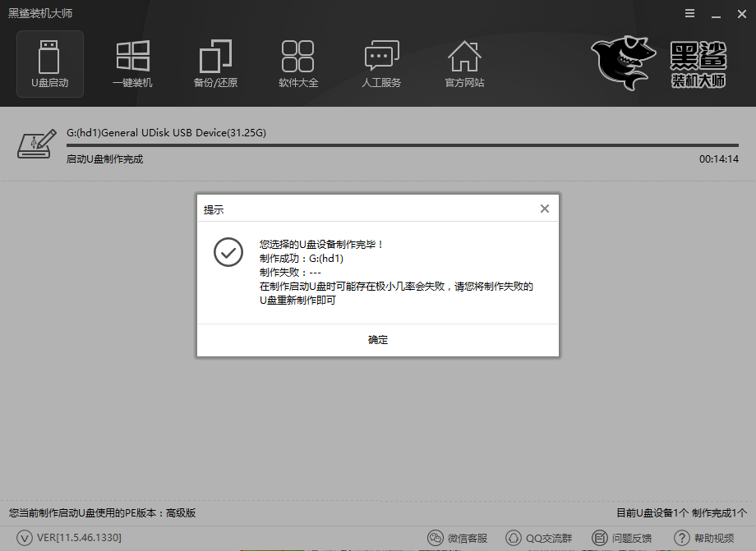Click the black shark logo
This screenshot has height=551, width=756.
point(622,62)
